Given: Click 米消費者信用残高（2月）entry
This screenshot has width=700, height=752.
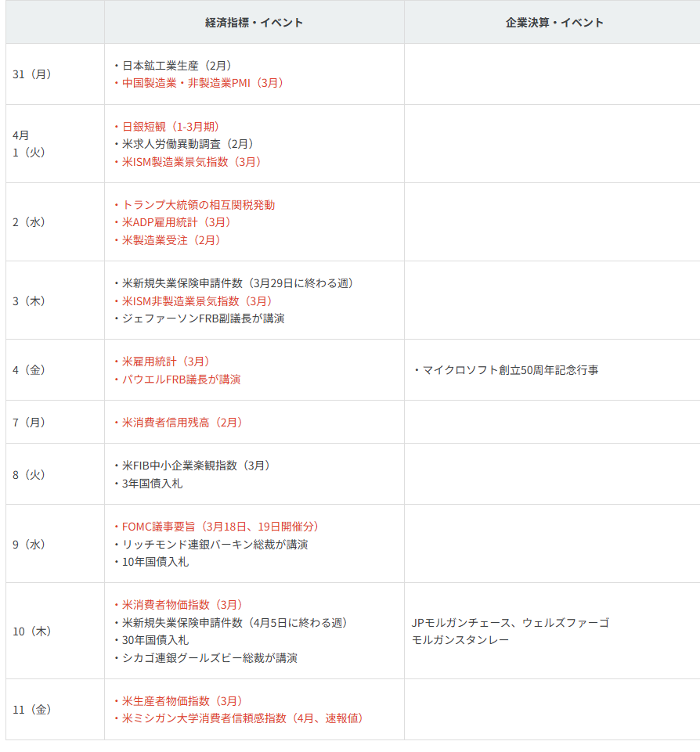Looking at the screenshot, I should [182, 423].
